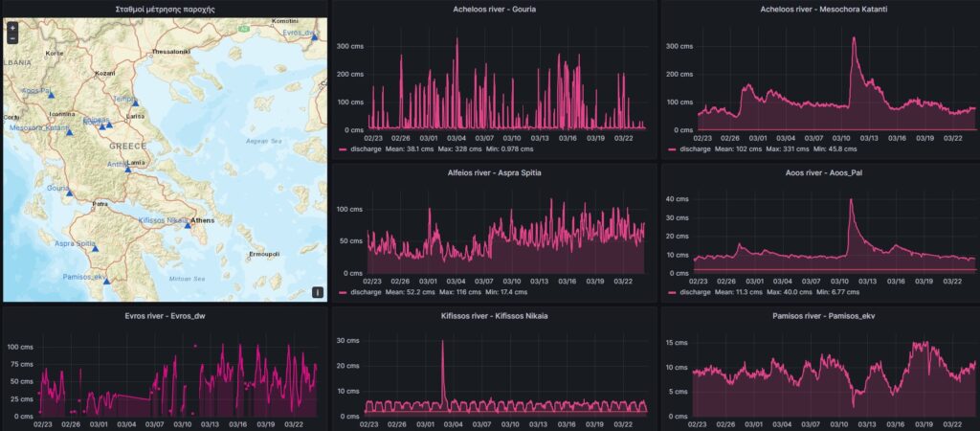Open Acheloos river - Mesochora Katanti panel menu

pyautogui.click(x=824, y=10)
